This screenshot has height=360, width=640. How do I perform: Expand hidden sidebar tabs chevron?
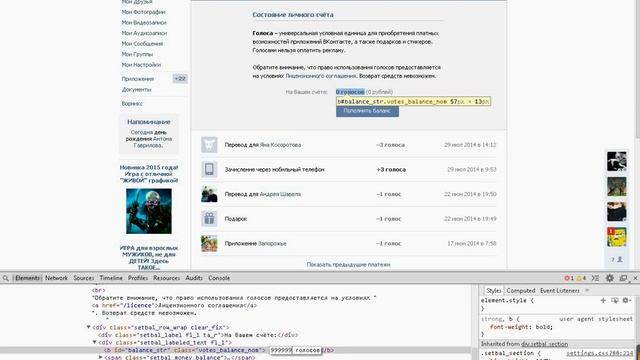(x=587, y=290)
